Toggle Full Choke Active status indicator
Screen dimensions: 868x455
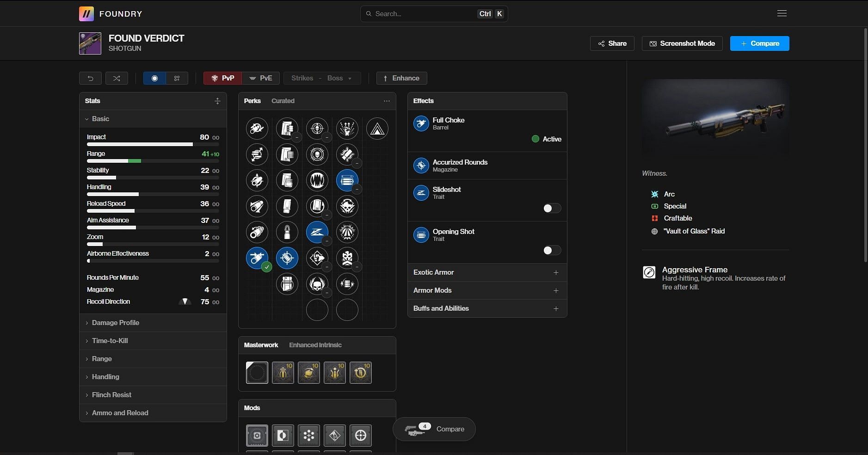[547, 139]
